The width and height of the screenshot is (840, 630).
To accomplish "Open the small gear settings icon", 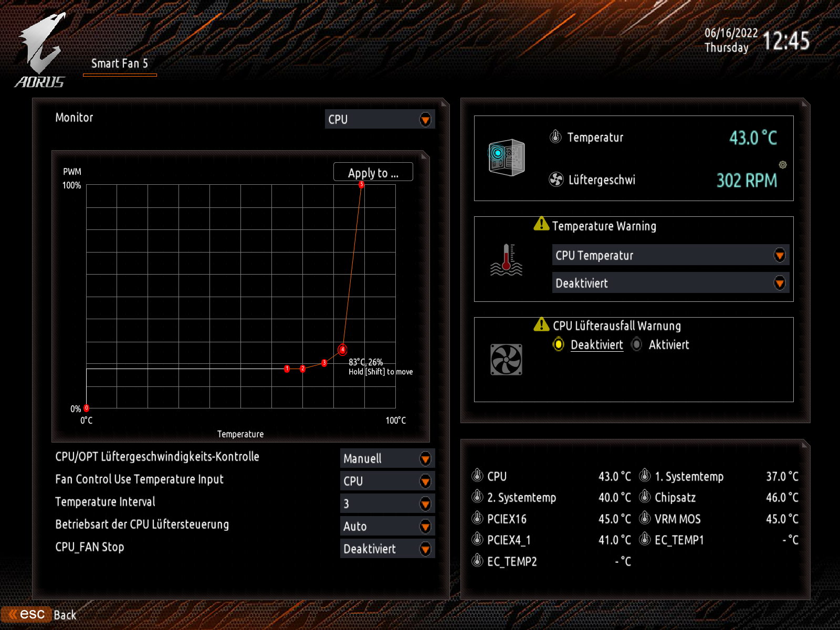I will click(783, 165).
